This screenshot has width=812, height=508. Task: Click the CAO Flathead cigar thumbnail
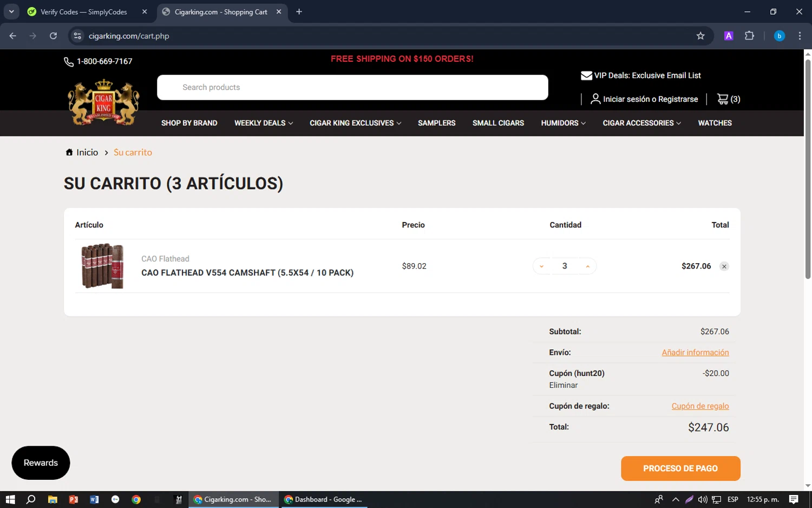point(102,266)
